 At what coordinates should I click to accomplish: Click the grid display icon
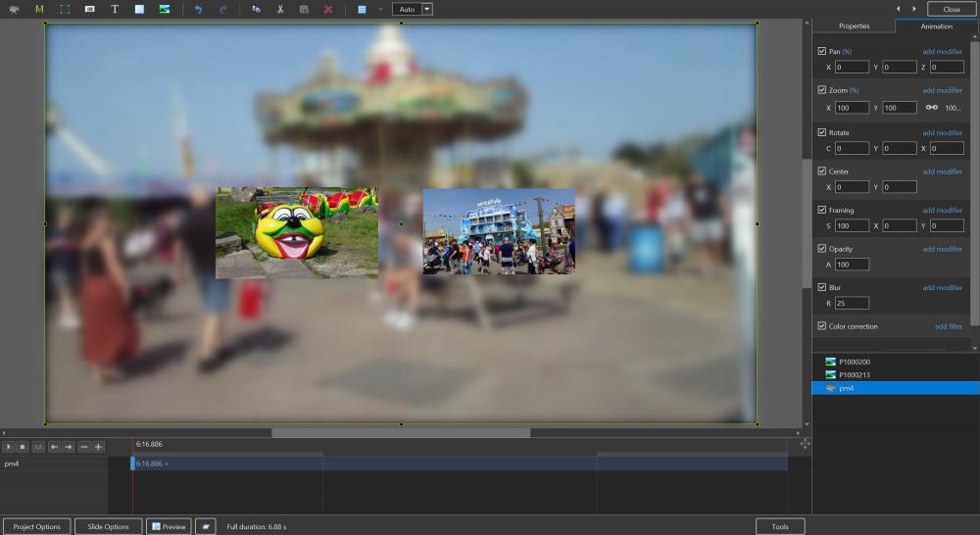(362, 9)
